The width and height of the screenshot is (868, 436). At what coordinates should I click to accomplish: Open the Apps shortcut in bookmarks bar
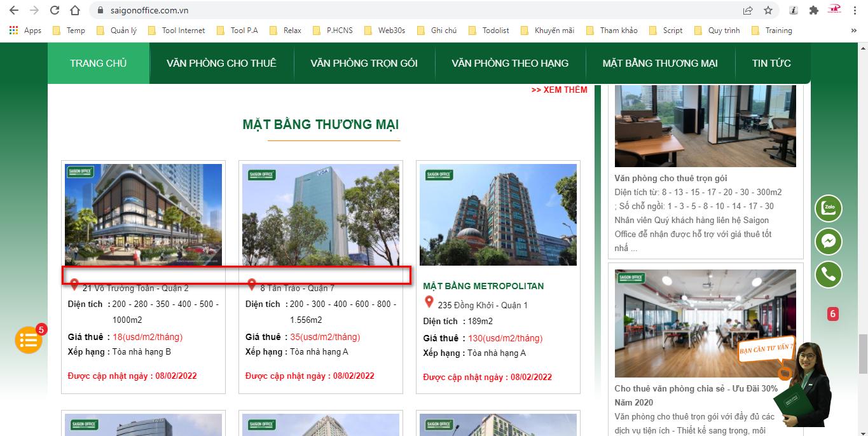coord(25,30)
